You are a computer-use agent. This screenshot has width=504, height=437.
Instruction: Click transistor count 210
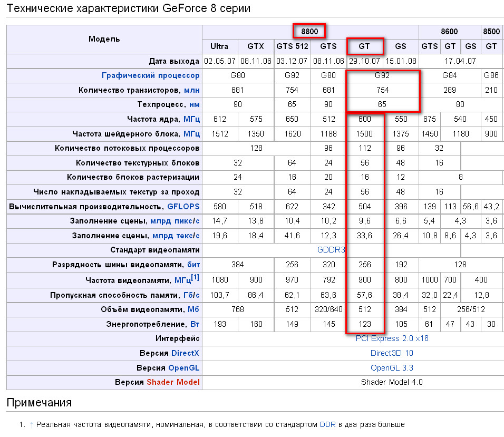[491, 90]
